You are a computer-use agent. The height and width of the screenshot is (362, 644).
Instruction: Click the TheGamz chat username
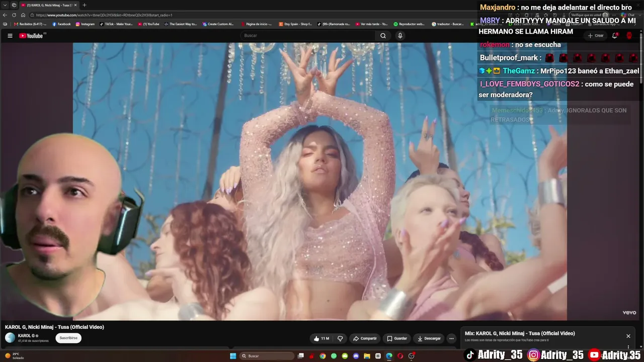(x=519, y=71)
